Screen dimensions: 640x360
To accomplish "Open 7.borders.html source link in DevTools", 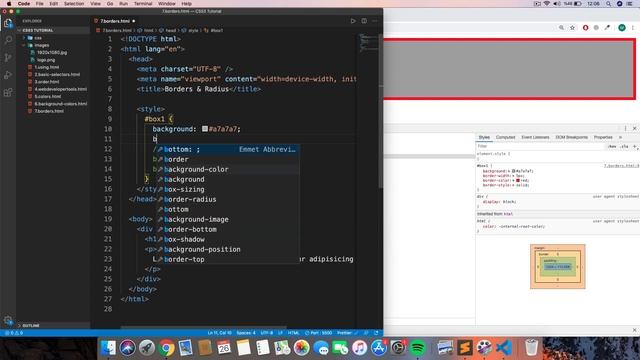I will tap(621, 166).
